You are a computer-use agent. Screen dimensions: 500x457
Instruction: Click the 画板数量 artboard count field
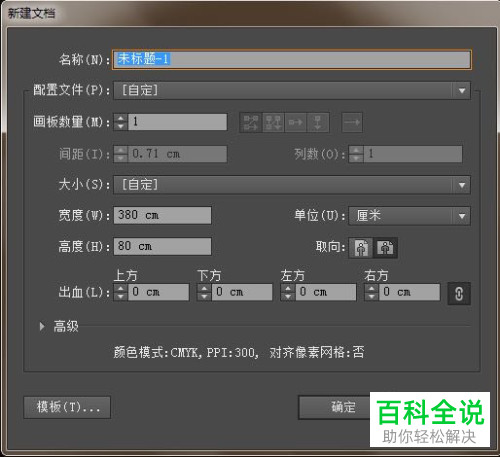point(178,122)
